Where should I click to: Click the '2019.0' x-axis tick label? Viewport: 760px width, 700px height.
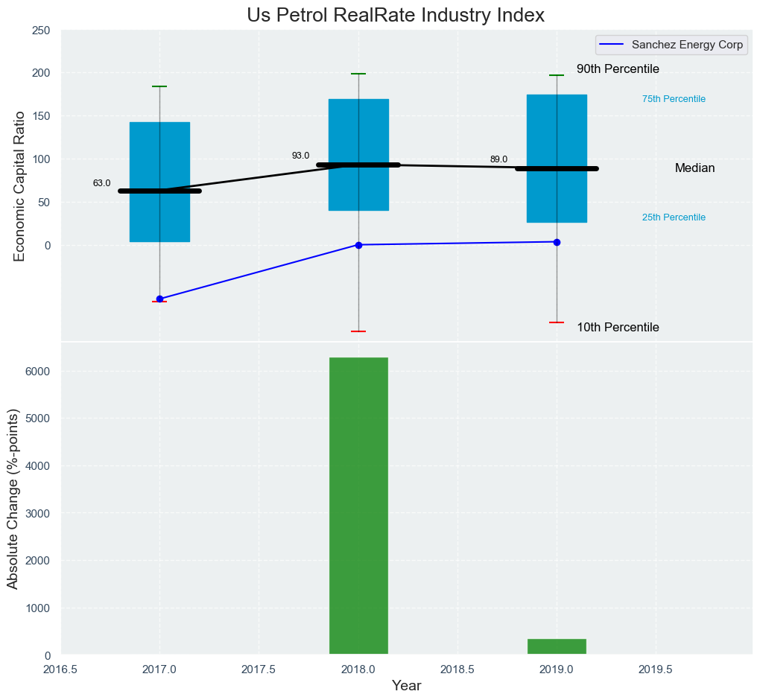pyautogui.click(x=557, y=669)
